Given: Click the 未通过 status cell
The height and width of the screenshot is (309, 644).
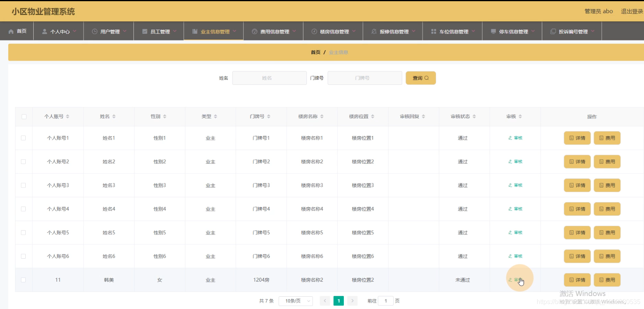Looking at the screenshot, I should tap(463, 280).
